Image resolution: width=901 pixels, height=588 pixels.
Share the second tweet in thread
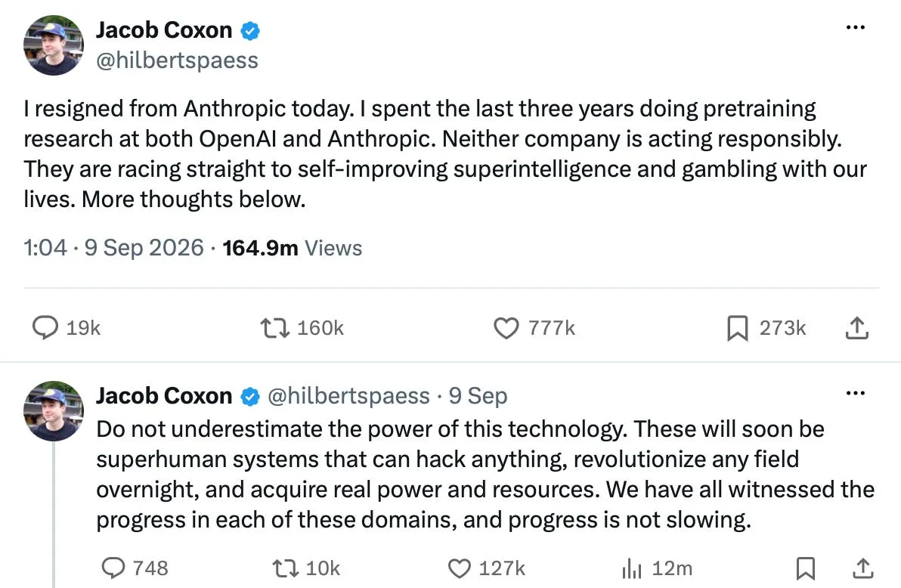862,568
